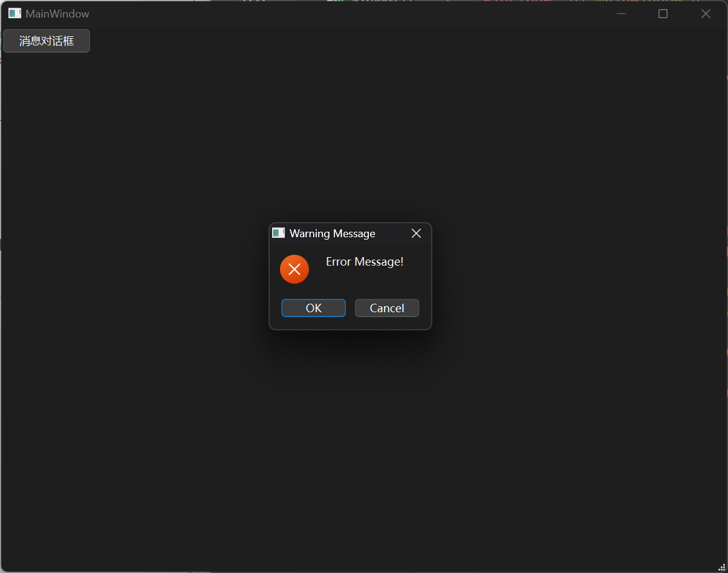Click the "Warning Message" dialog title text
The image size is (728, 573).
pyautogui.click(x=333, y=234)
